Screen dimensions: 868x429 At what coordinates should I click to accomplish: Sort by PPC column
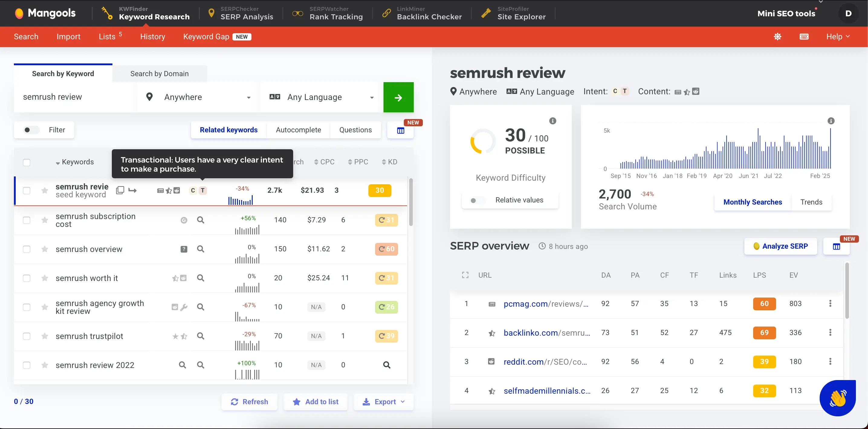click(358, 162)
